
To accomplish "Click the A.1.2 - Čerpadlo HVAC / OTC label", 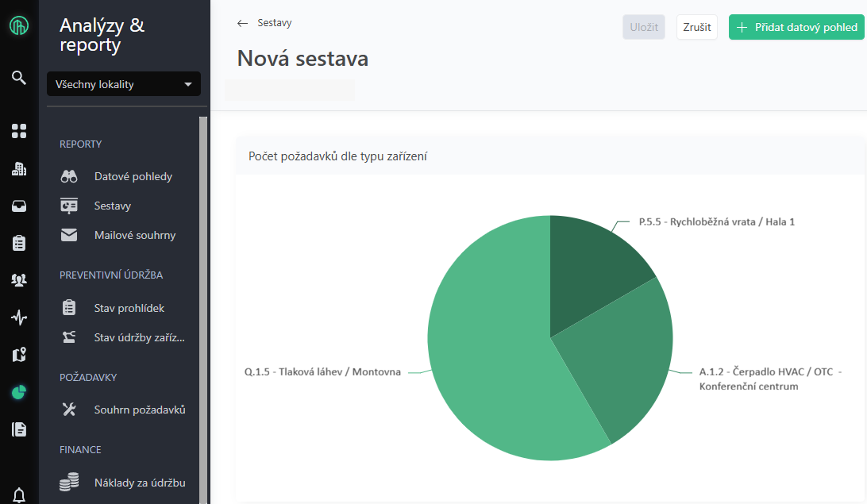I will (x=770, y=379).
